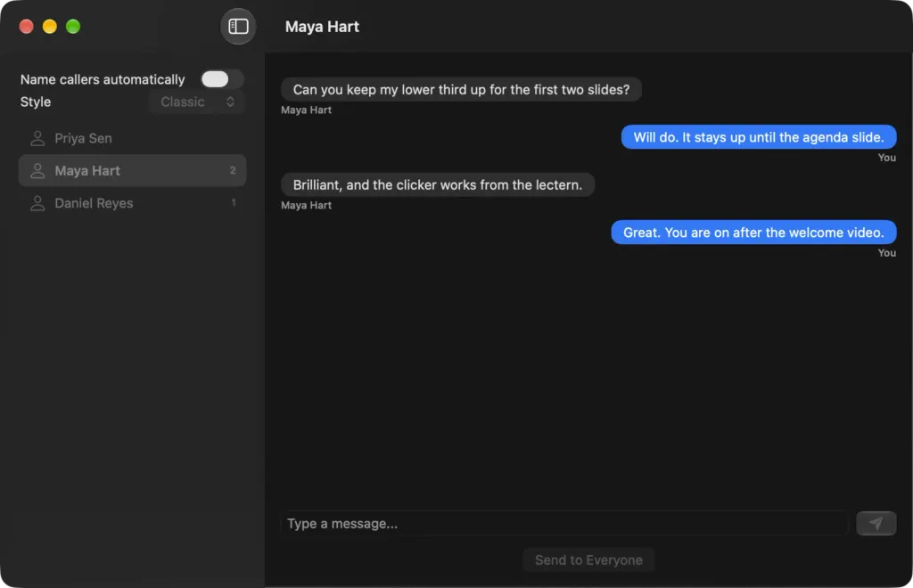The height and width of the screenshot is (588, 913).
Task: Click Maya Hart's person icon in sidebar
Action: point(37,170)
